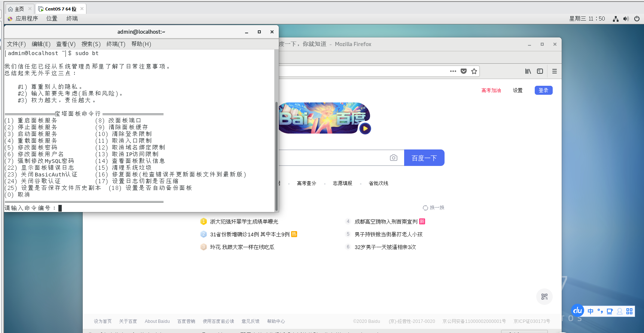
Task: Click the 京公网安备 footer link
Action: tap(474, 321)
